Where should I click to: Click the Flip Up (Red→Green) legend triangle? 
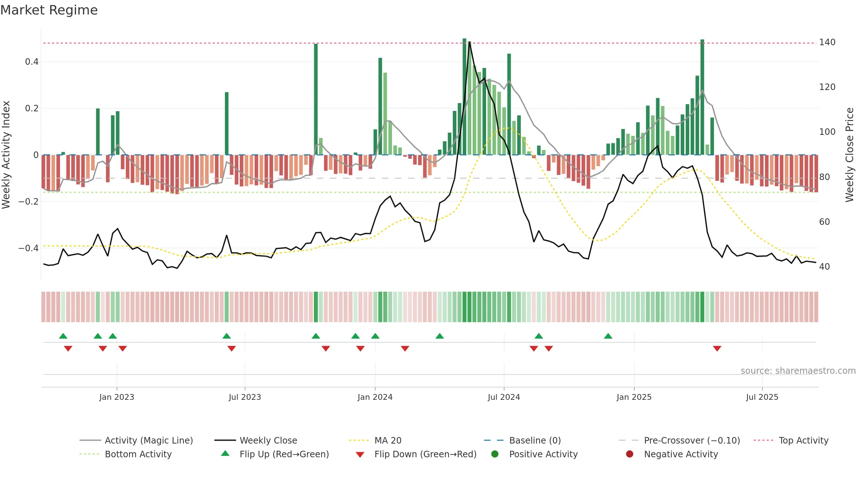coord(225,454)
